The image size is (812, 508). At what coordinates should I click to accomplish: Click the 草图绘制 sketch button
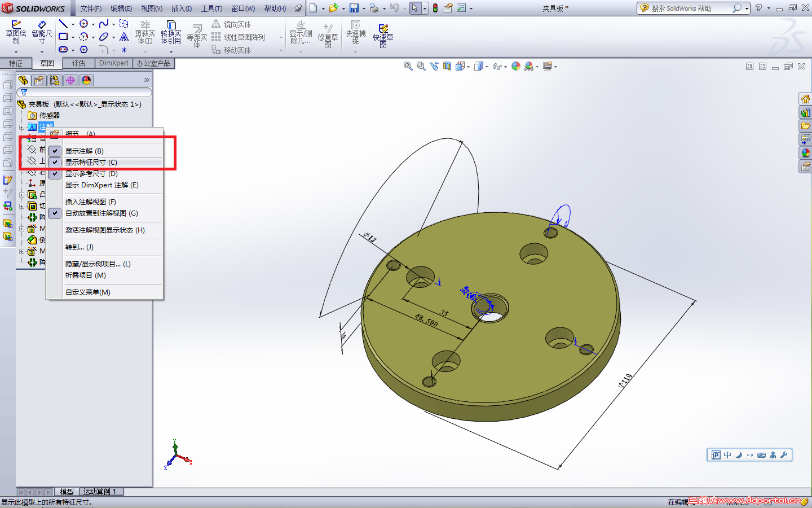coord(16,32)
